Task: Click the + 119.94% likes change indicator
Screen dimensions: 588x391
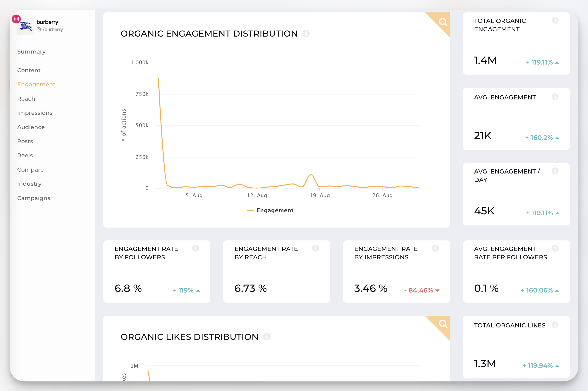Action: click(541, 366)
